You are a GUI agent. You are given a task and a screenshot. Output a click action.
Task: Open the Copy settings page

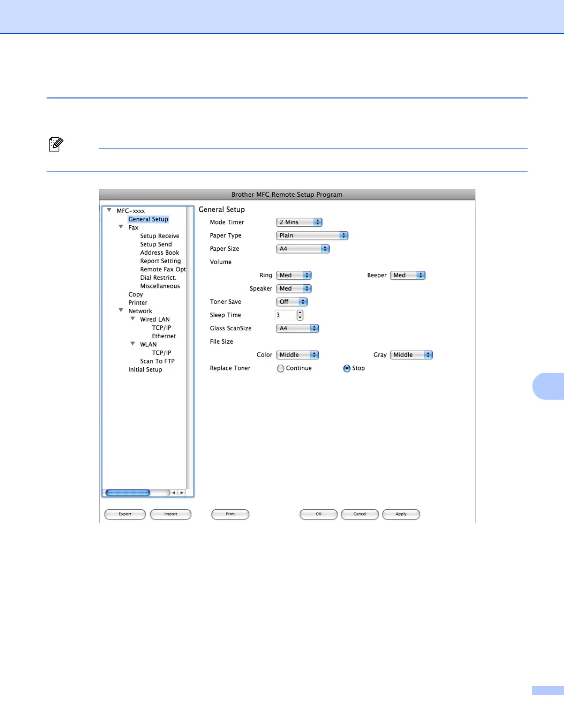point(135,294)
